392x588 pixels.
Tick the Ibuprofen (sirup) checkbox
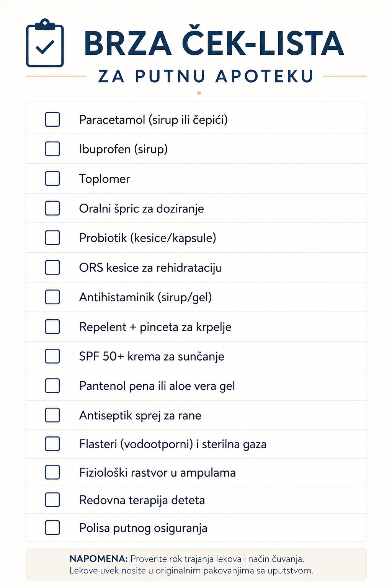52,149
